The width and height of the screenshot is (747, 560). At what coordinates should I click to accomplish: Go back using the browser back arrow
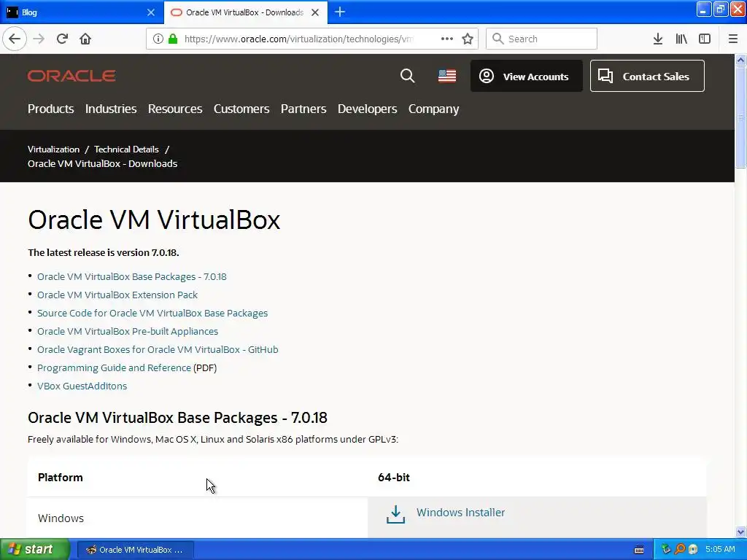coord(15,39)
